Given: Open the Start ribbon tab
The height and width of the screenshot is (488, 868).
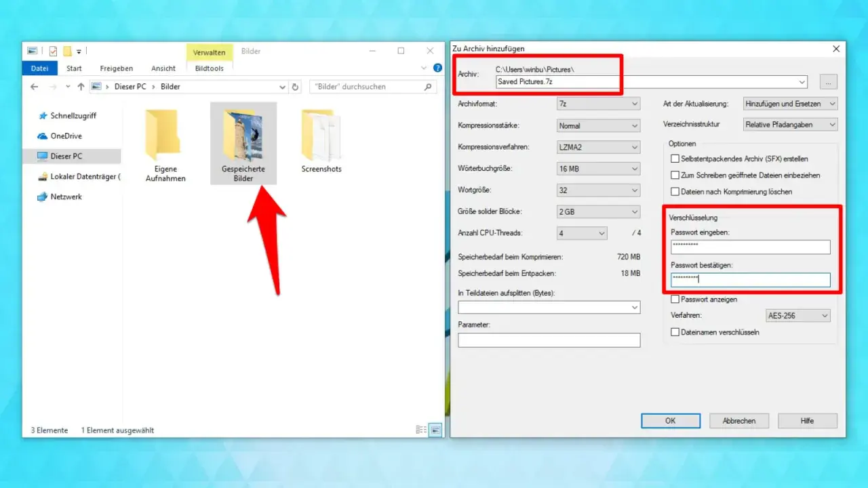Looking at the screenshot, I should [x=74, y=68].
